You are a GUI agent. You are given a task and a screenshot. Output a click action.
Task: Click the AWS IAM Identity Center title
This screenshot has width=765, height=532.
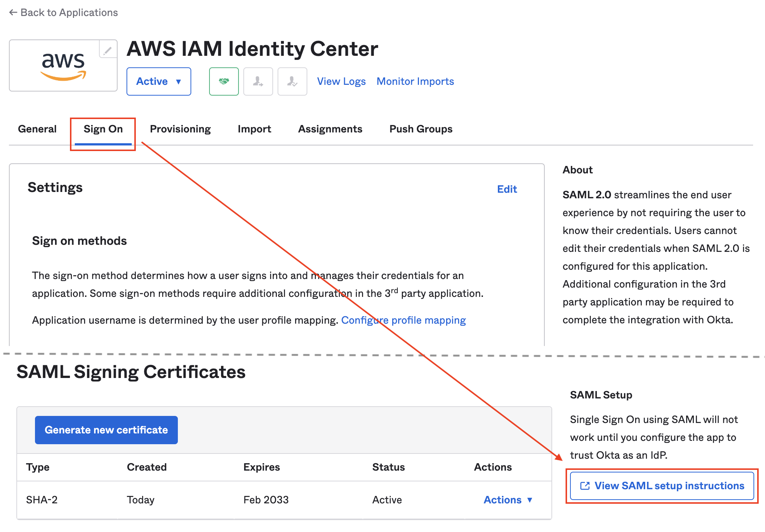click(x=252, y=49)
